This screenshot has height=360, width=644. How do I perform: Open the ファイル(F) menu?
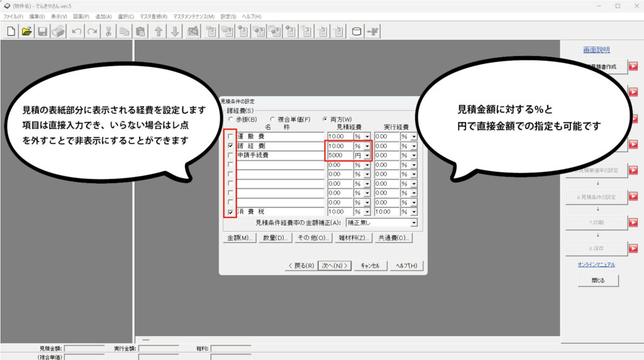coord(14,16)
